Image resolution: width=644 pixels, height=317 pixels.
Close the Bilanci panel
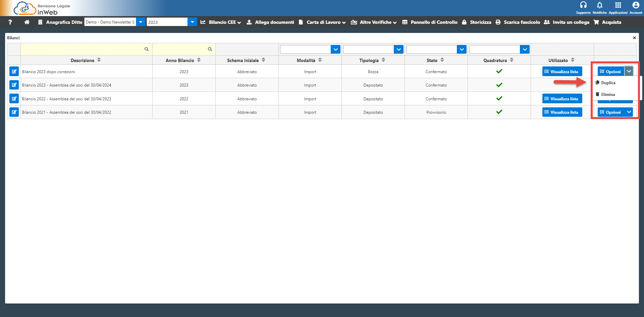[x=634, y=38]
